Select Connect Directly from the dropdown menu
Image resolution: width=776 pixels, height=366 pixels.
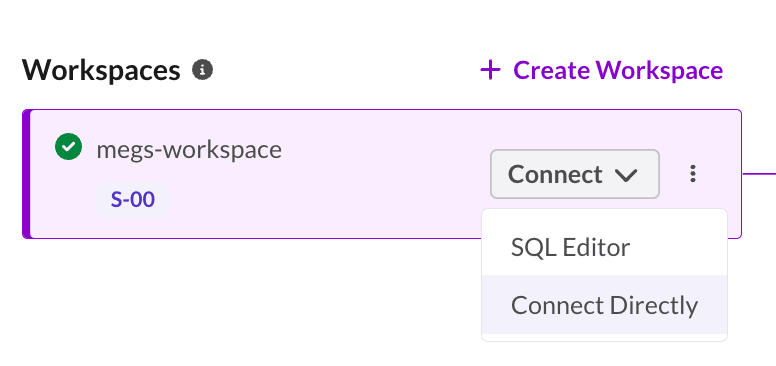[x=604, y=305]
